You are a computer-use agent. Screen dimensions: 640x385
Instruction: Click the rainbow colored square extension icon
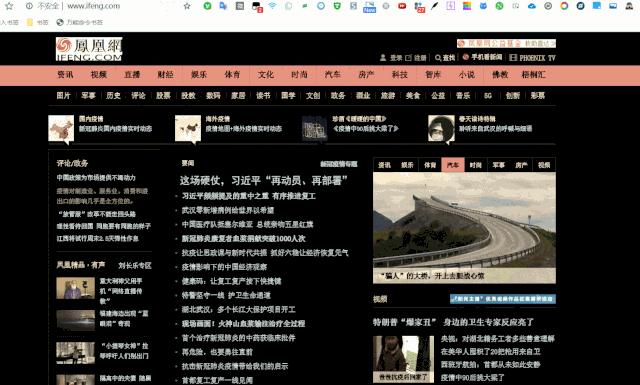[x=467, y=6]
